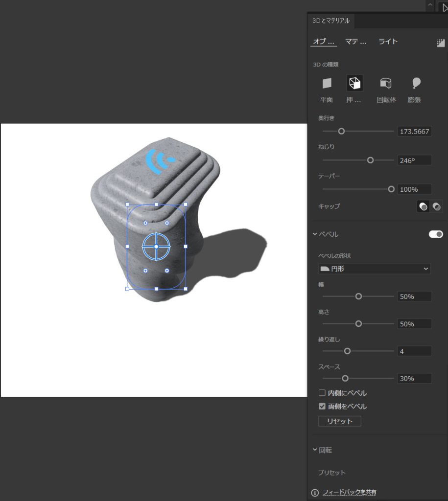Open the ベベルの形状 dropdown showing 円形

[374, 269]
